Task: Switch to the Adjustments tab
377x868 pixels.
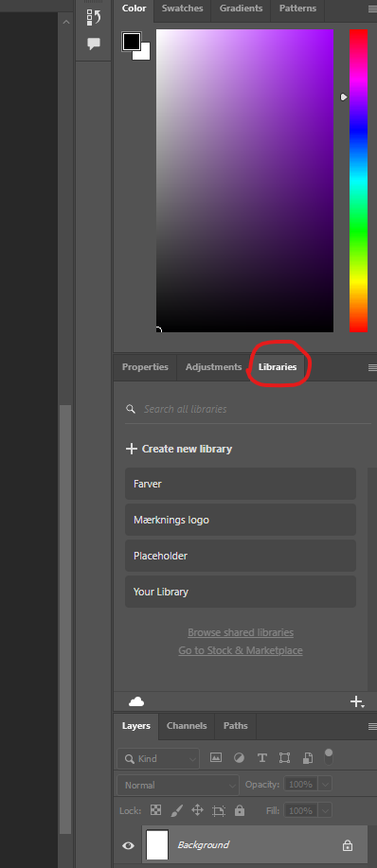Action: (x=214, y=367)
